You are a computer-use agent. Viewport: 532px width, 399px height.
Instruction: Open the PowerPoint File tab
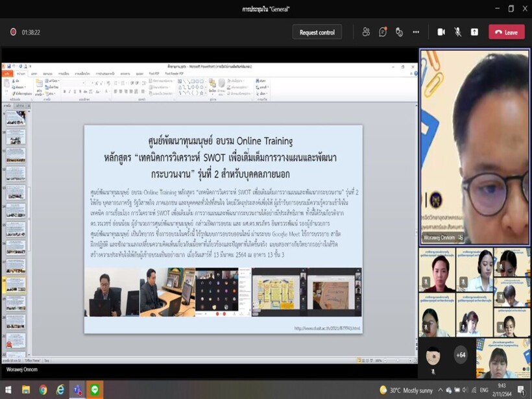point(6,73)
